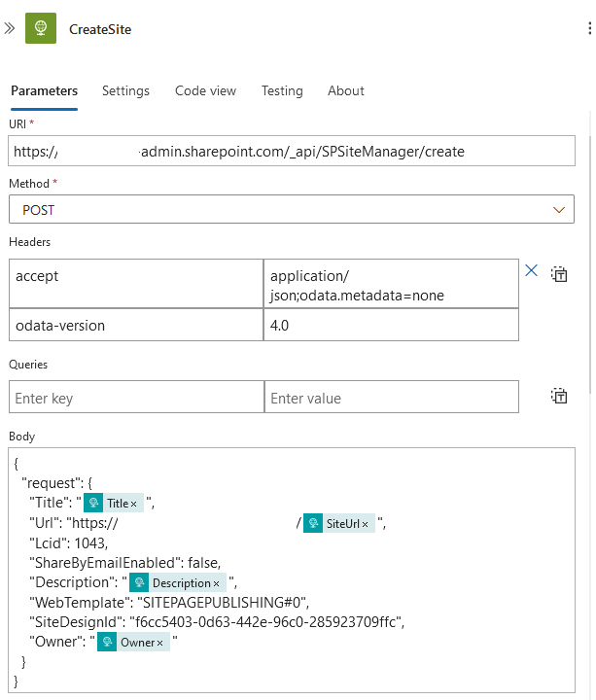Click the SiteDesignId line in Body

(217, 622)
